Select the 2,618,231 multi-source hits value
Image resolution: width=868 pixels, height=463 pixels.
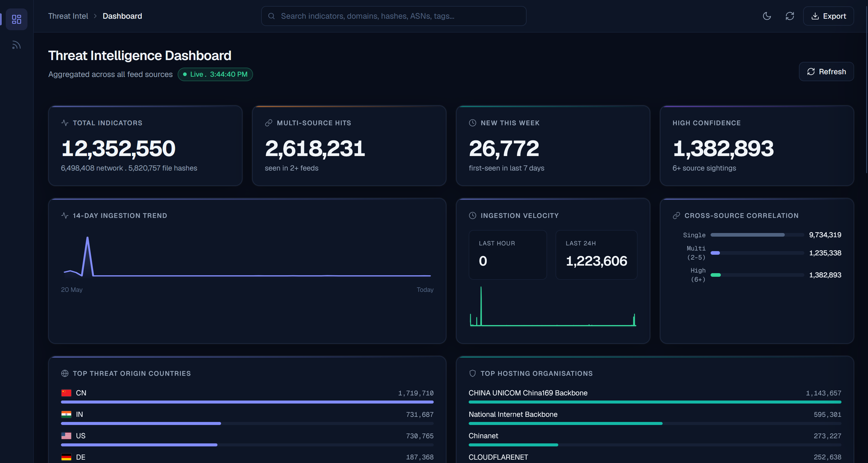tap(315, 148)
